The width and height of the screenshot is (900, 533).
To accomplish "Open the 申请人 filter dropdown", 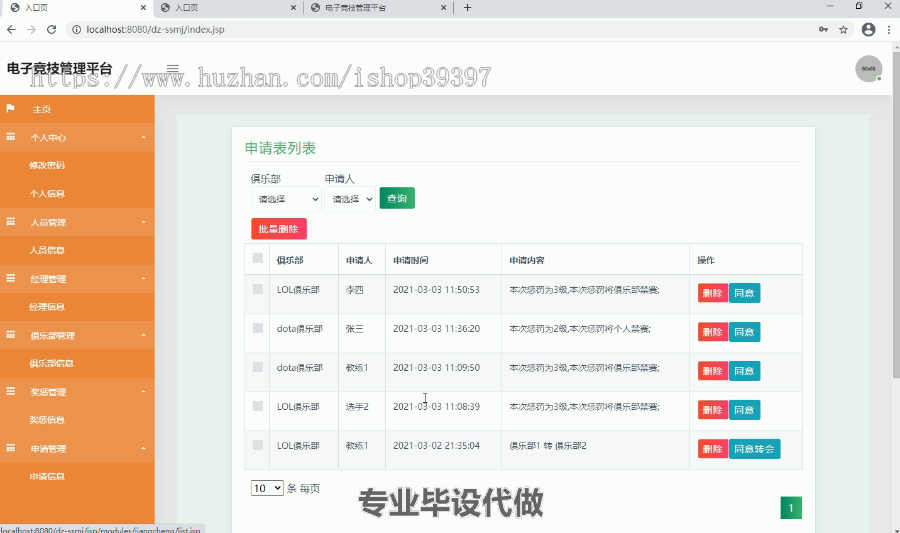I will (350, 199).
